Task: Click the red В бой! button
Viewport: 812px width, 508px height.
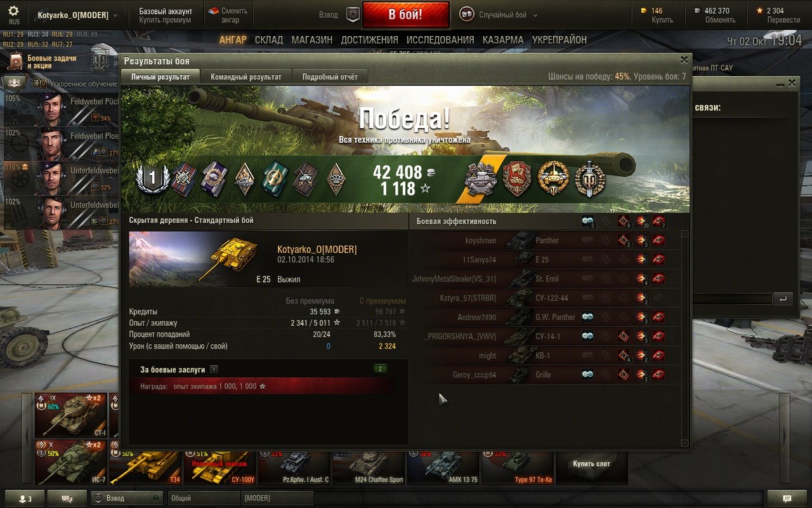Action: pyautogui.click(x=405, y=15)
